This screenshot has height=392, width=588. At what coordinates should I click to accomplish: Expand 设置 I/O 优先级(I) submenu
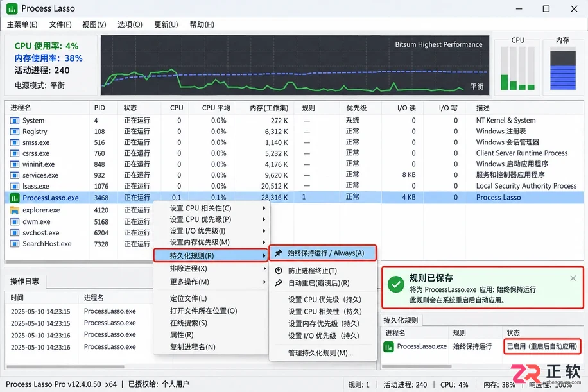[x=264, y=231]
